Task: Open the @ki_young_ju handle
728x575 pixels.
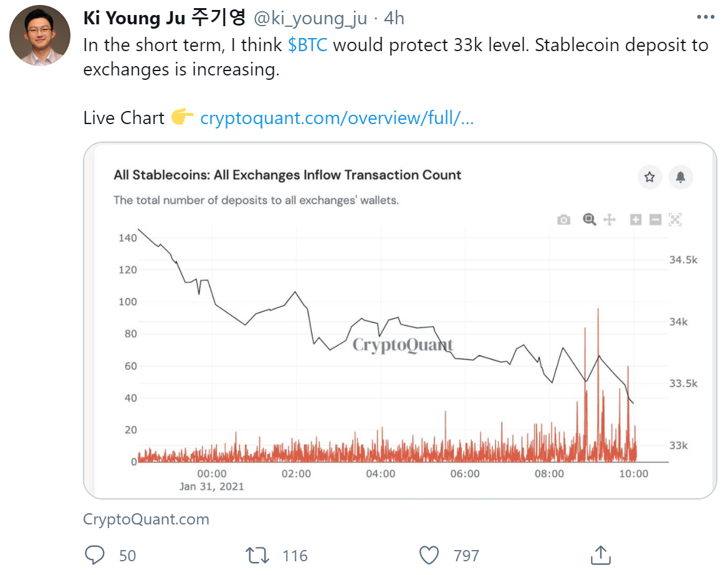Action: pos(310,18)
